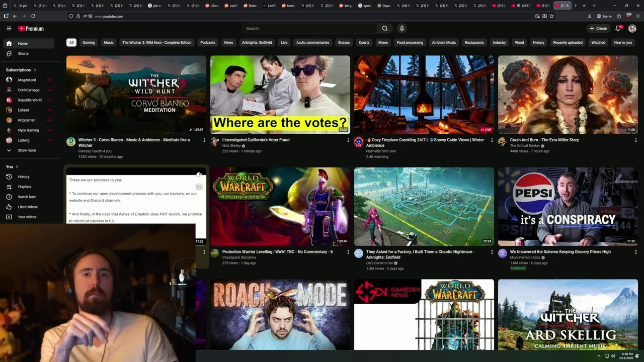Click the site security padlock icon
The width and height of the screenshot is (644, 362).
pos(78,16)
